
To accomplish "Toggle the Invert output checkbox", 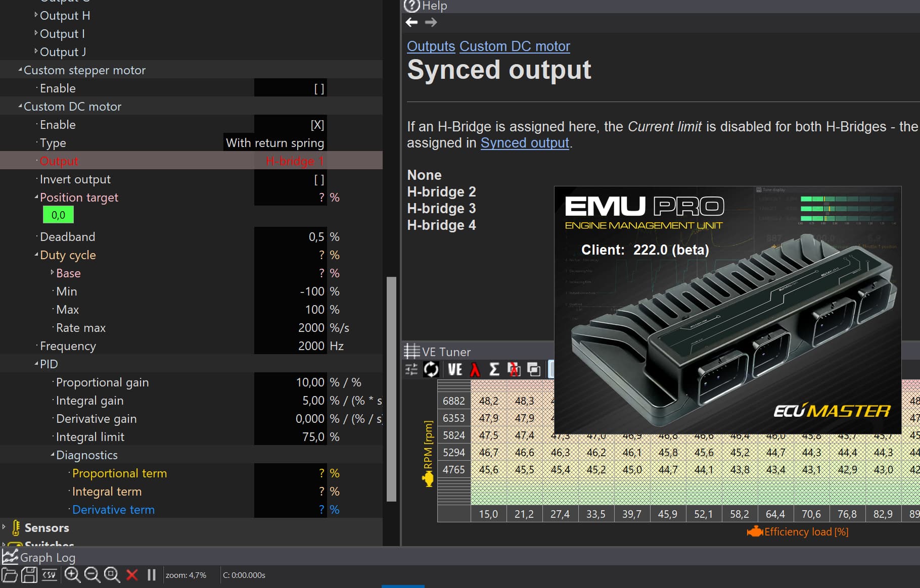I will coord(319,179).
